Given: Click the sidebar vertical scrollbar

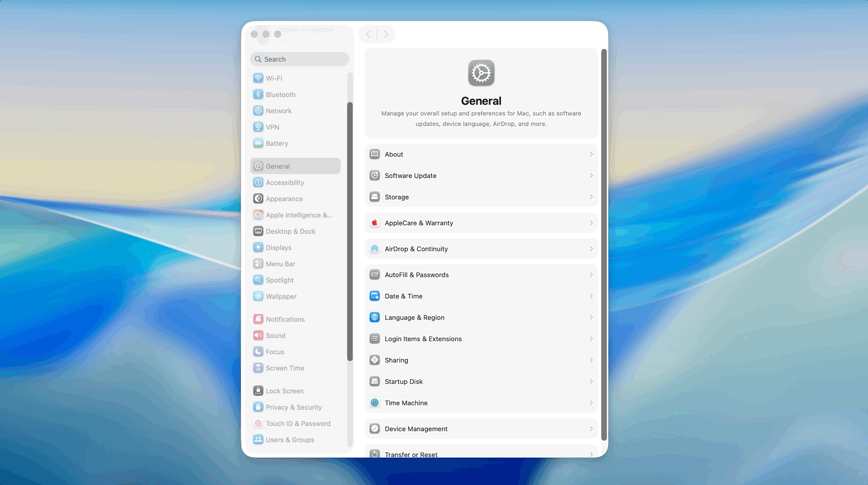Looking at the screenshot, I should click(350, 231).
